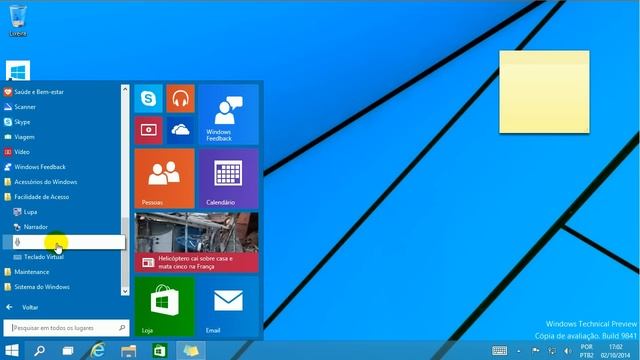Select the Windows logo desktop icon
This screenshot has width=640, height=360.
coord(18,71)
